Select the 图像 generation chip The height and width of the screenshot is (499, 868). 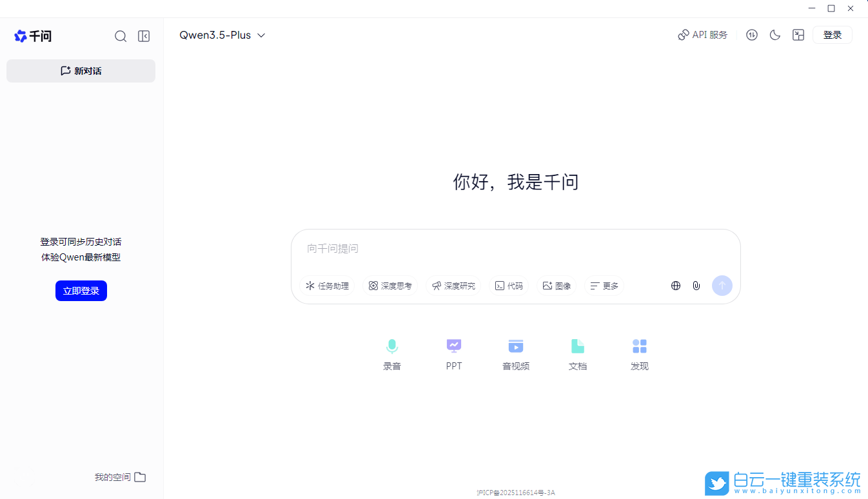point(557,286)
